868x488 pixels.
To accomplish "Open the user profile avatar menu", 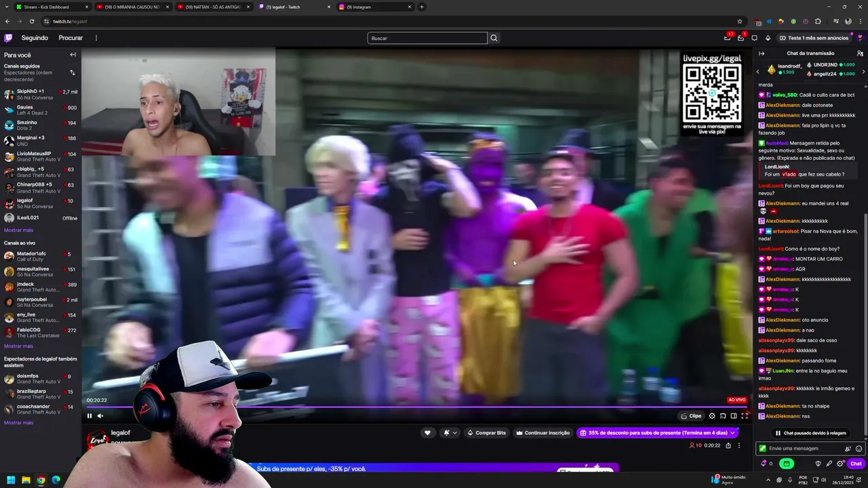I will 859,38.
